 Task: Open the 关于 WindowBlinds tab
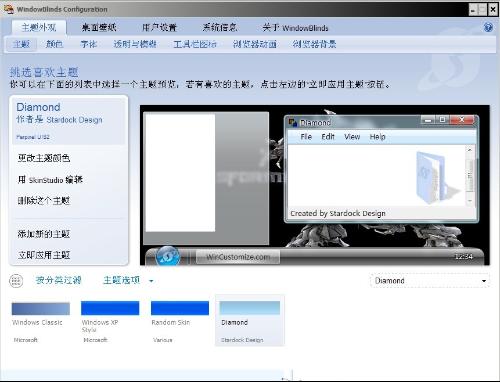(295, 28)
